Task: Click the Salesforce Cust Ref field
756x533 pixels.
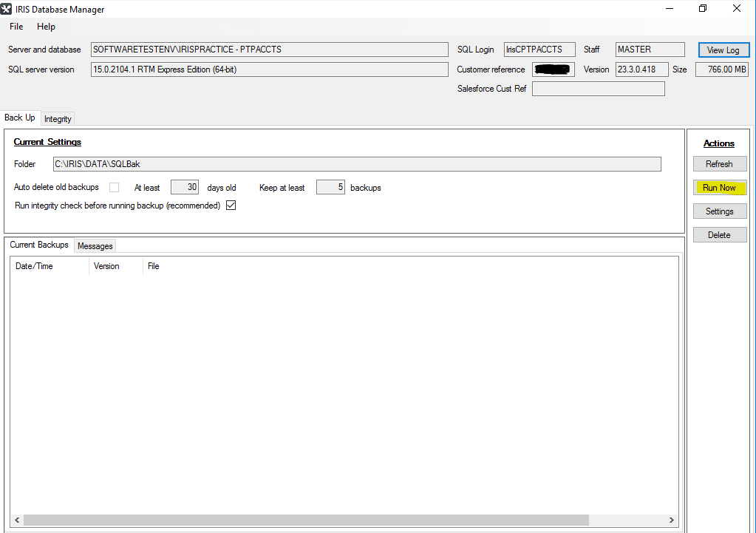Action: [x=598, y=89]
